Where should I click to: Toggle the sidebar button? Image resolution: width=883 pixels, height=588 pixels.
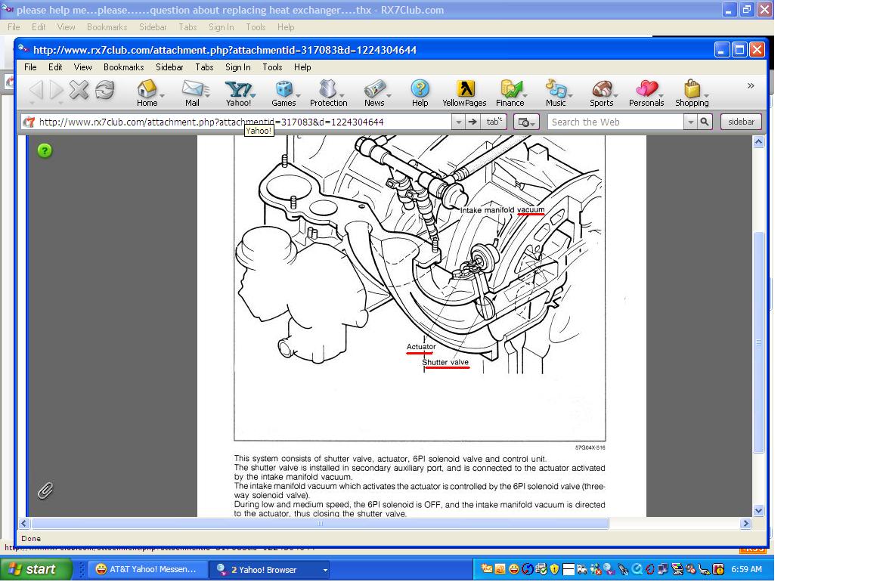[x=741, y=122]
